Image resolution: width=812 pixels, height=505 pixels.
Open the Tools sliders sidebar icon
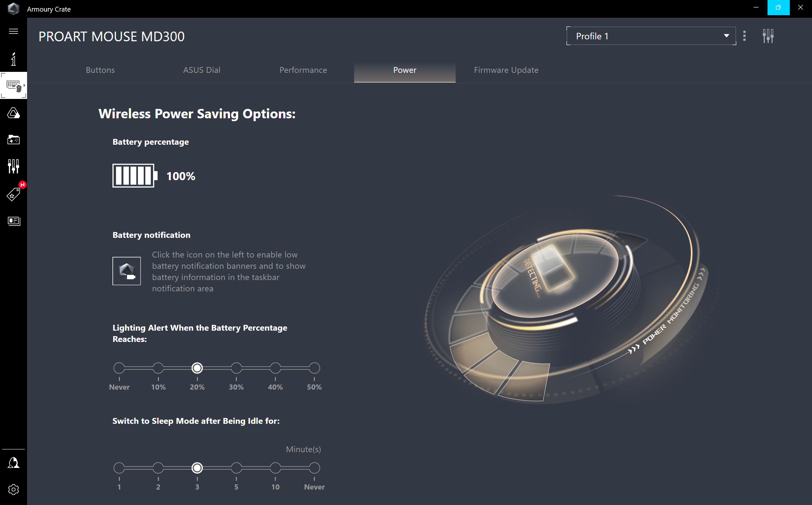13,166
